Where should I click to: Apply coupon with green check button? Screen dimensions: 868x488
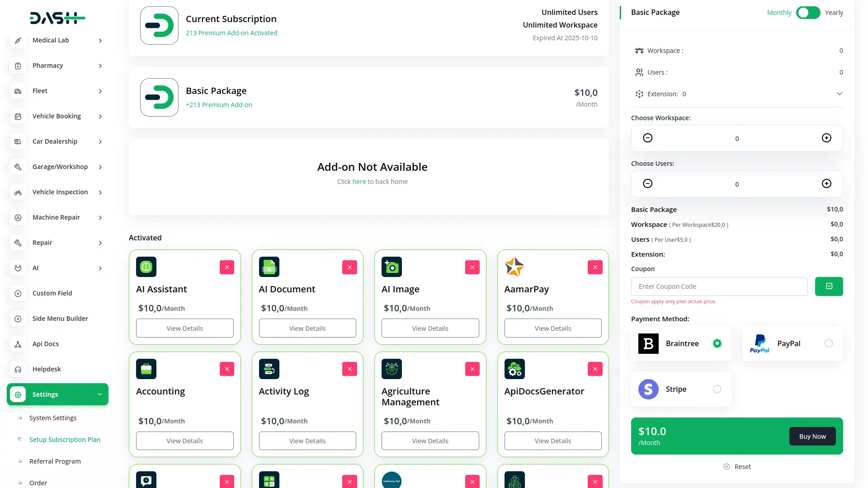coord(829,286)
